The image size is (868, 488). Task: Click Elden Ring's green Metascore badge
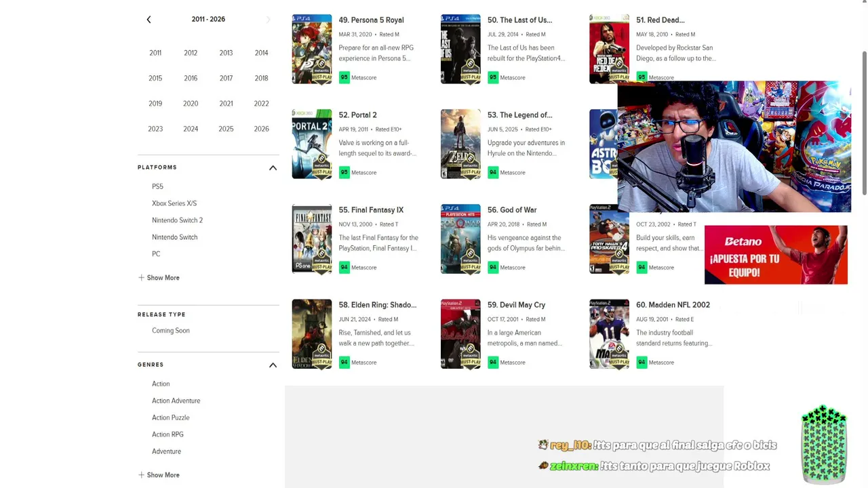[344, 363]
